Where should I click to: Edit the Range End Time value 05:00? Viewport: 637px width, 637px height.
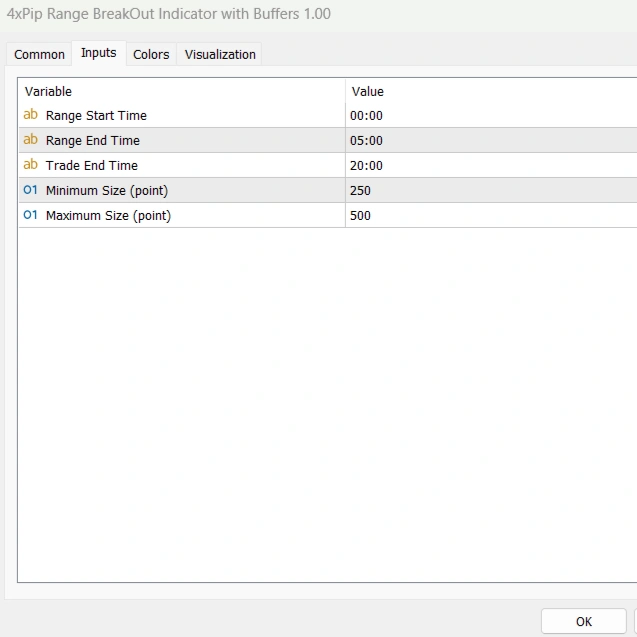[x=367, y=141]
